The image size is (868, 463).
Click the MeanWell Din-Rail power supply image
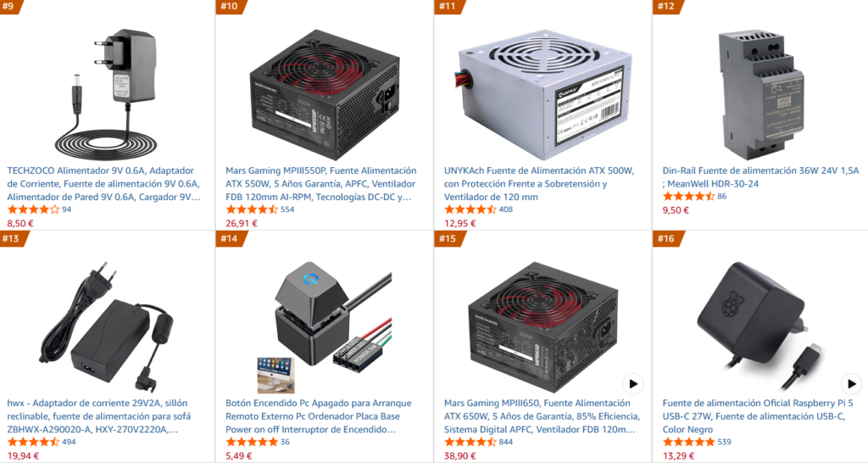(x=760, y=94)
